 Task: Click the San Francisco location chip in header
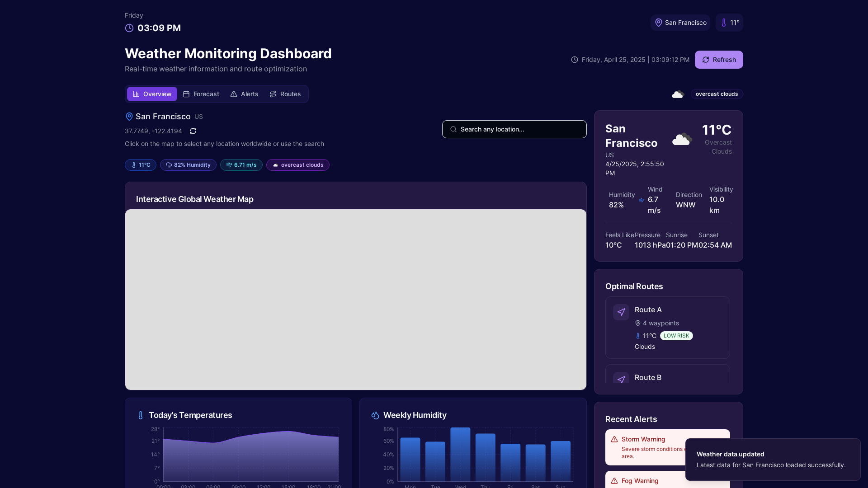coord(680,23)
